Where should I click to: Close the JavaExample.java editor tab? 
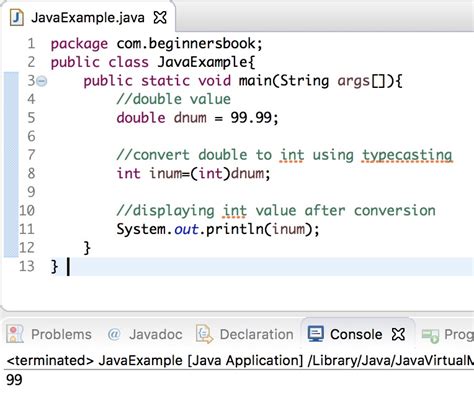pyautogui.click(x=160, y=17)
